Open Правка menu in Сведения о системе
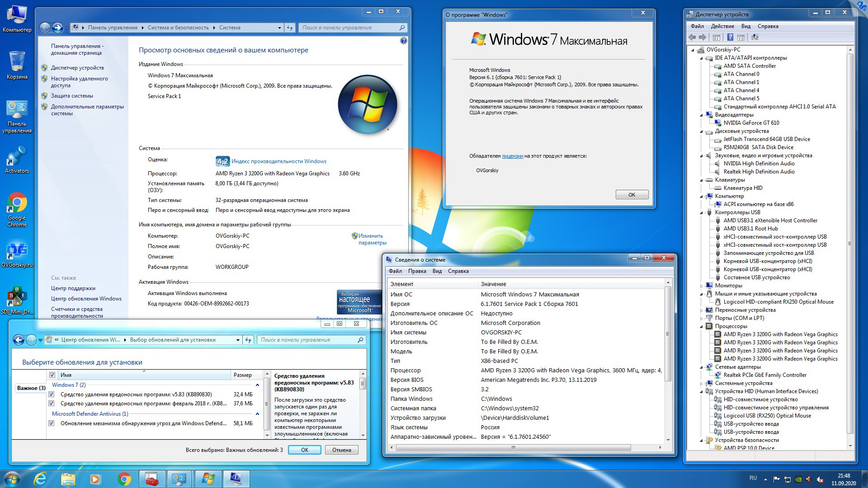 tap(417, 271)
